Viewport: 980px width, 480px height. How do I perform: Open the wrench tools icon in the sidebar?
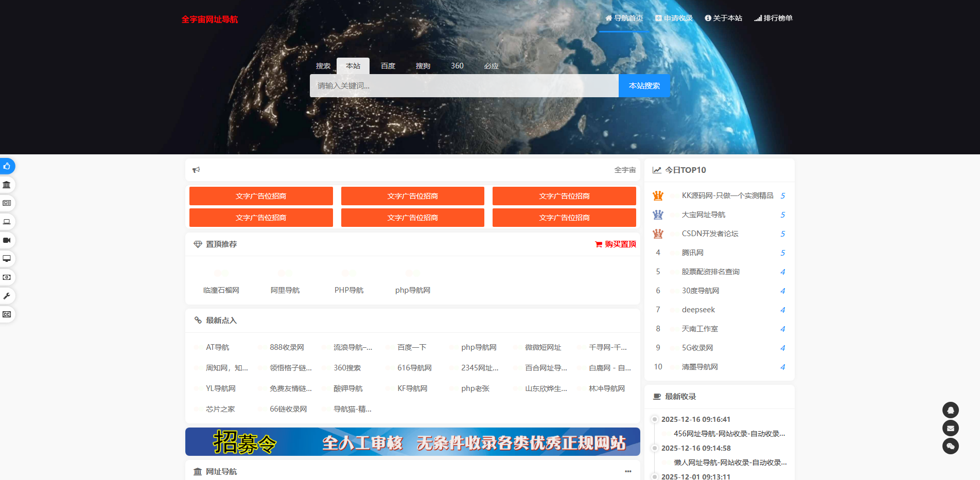7,296
